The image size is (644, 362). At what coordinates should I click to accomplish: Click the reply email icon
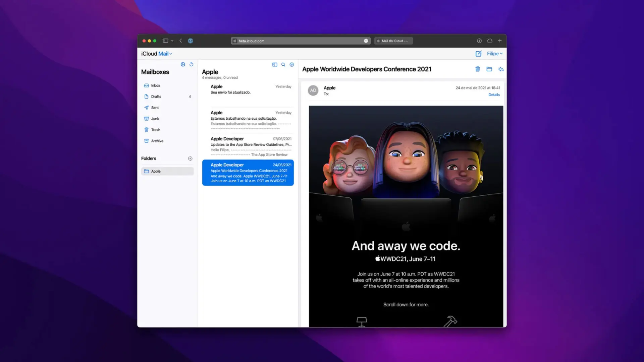tap(500, 69)
